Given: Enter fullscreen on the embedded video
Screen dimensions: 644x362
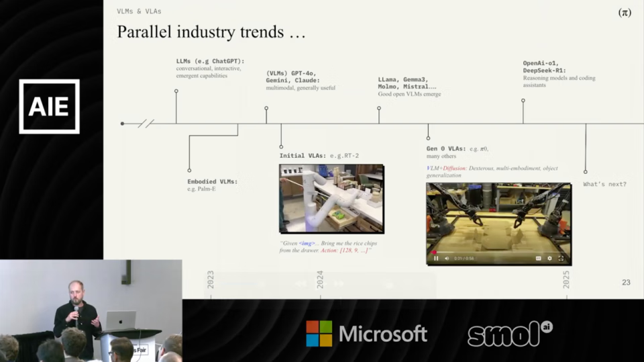Looking at the screenshot, I should (x=561, y=259).
